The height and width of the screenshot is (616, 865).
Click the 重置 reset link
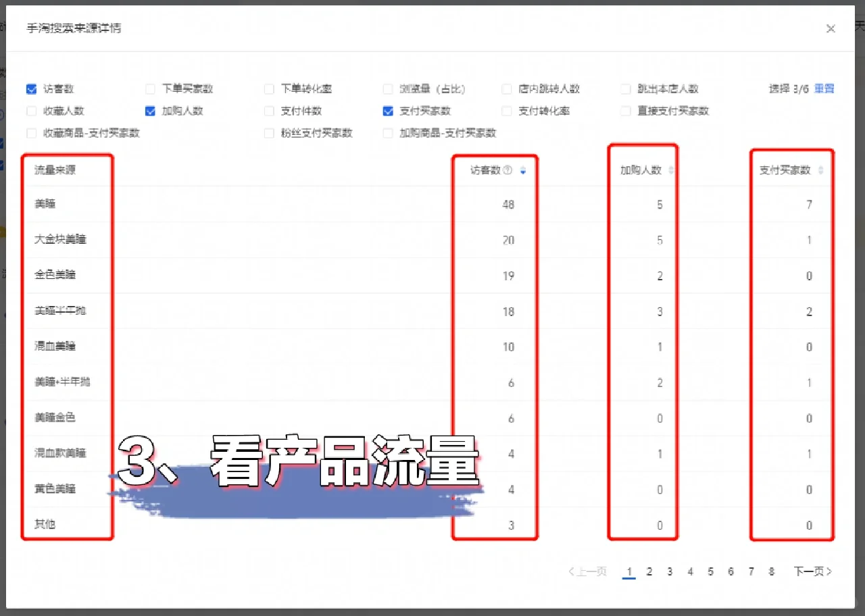pyautogui.click(x=824, y=89)
